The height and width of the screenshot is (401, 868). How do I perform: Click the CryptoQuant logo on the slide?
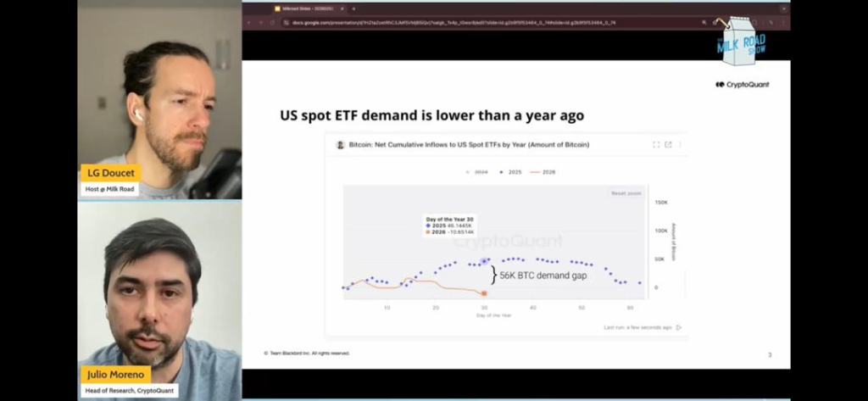(x=742, y=85)
